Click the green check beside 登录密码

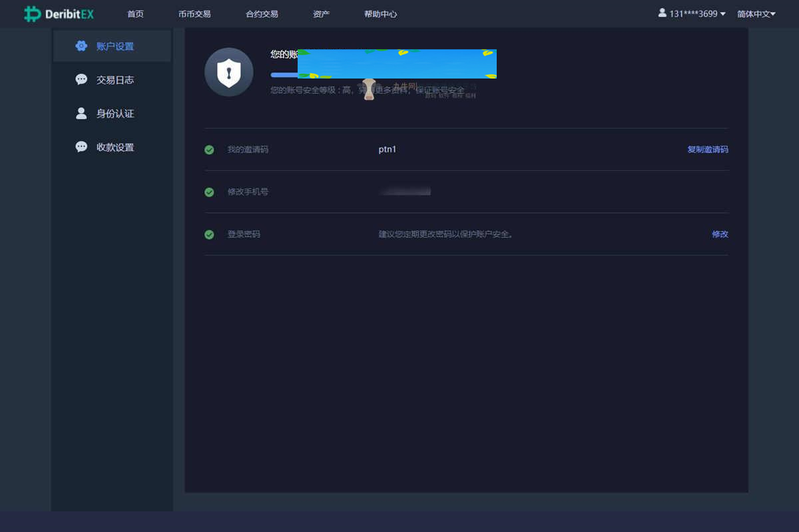pos(209,234)
